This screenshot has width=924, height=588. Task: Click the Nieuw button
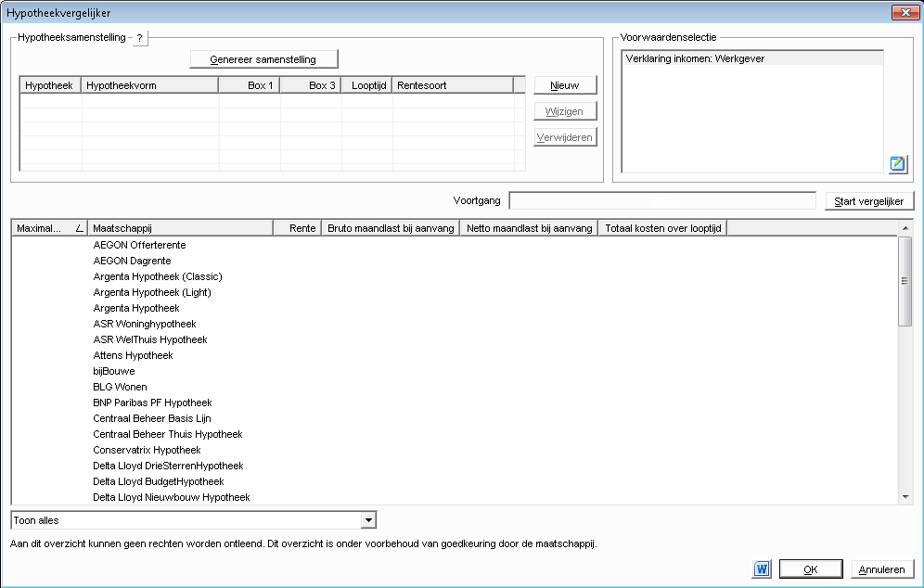click(565, 85)
